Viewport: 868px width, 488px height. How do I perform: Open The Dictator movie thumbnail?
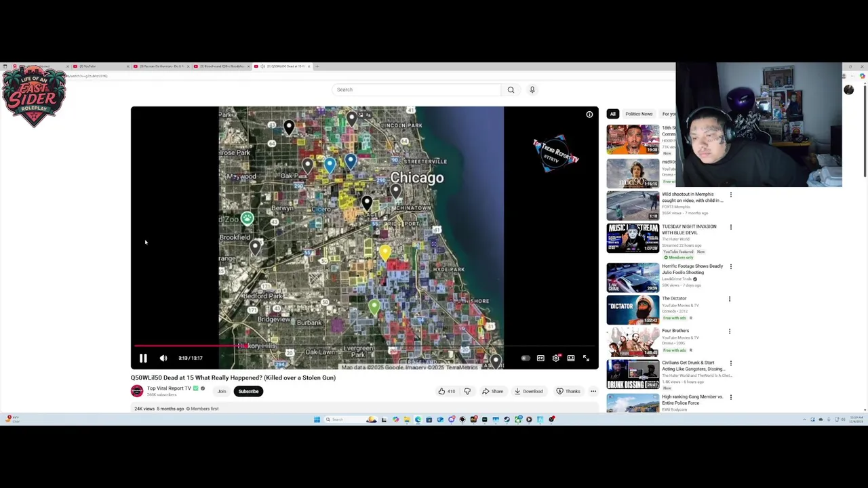[633, 310]
